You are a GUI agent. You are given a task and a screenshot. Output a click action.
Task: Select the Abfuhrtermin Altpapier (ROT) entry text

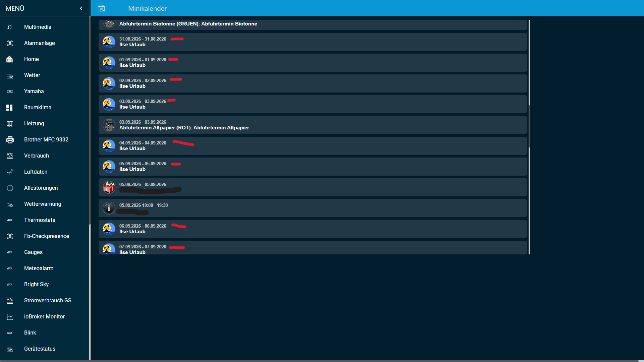click(184, 128)
